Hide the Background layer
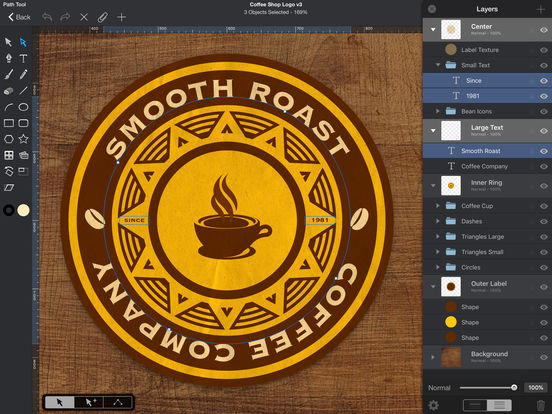The width and height of the screenshot is (552, 414). 544,357
